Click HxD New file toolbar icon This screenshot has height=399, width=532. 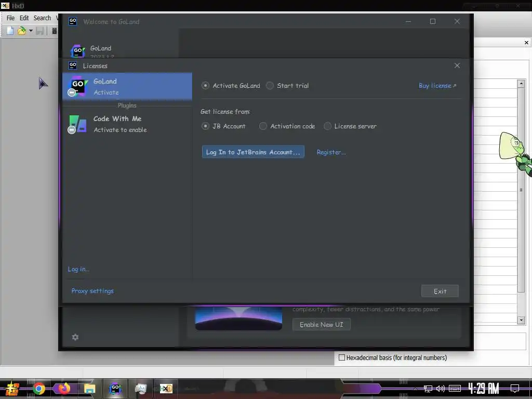click(x=10, y=31)
